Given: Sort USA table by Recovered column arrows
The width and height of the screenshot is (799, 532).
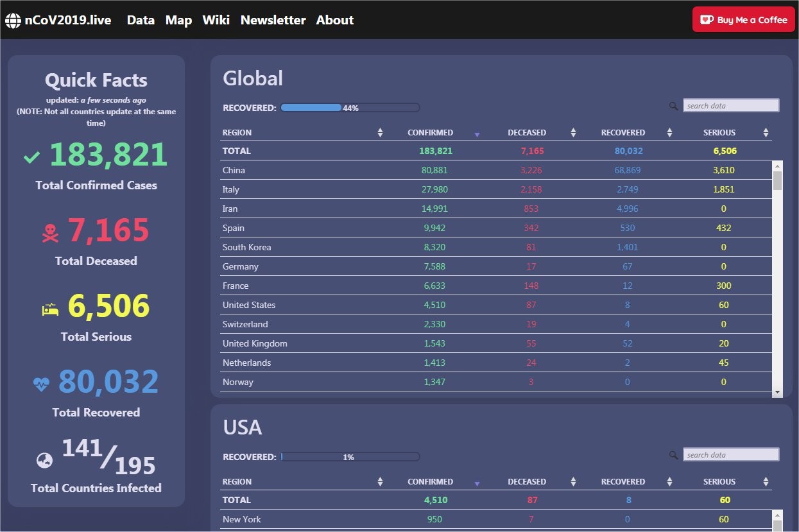Looking at the screenshot, I should [669, 482].
